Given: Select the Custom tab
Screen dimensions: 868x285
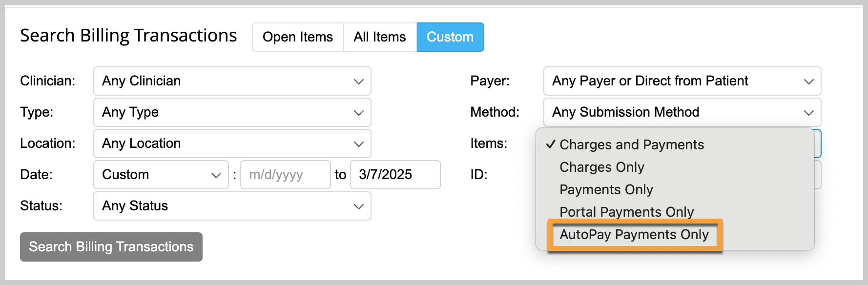Looking at the screenshot, I should pyautogui.click(x=450, y=37).
